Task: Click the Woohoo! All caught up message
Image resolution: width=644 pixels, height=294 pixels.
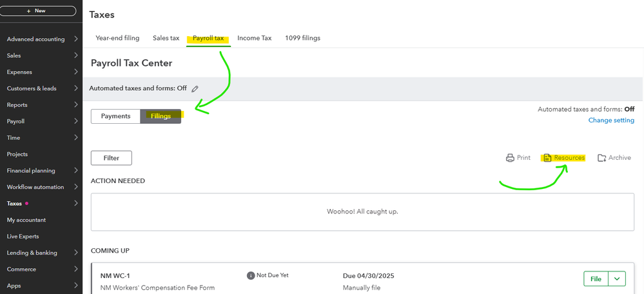Action: [363, 211]
